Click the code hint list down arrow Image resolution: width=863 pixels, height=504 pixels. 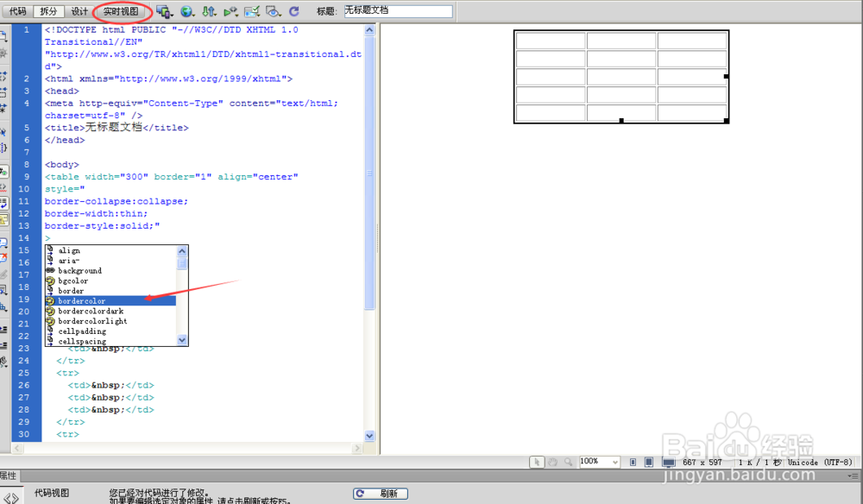[182, 340]
